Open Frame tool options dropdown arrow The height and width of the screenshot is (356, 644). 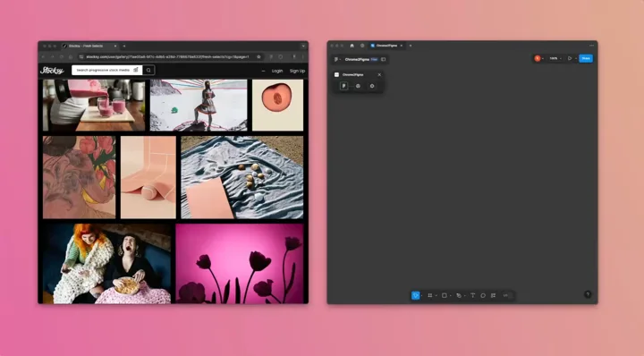tap(436, 296)
